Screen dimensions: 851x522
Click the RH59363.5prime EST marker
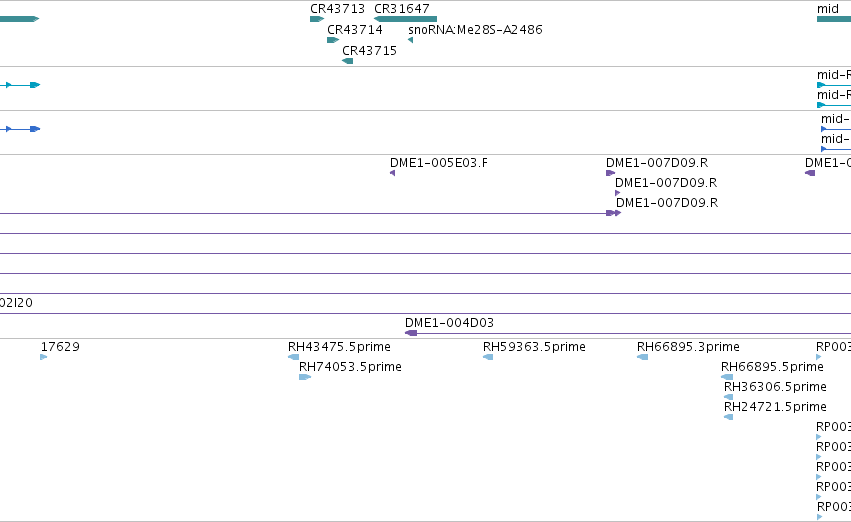488,357
